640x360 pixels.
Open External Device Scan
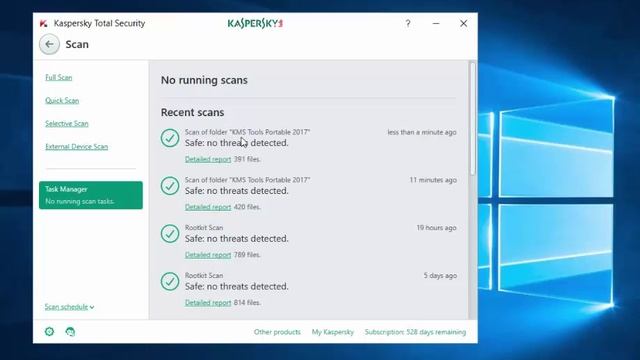77,147
